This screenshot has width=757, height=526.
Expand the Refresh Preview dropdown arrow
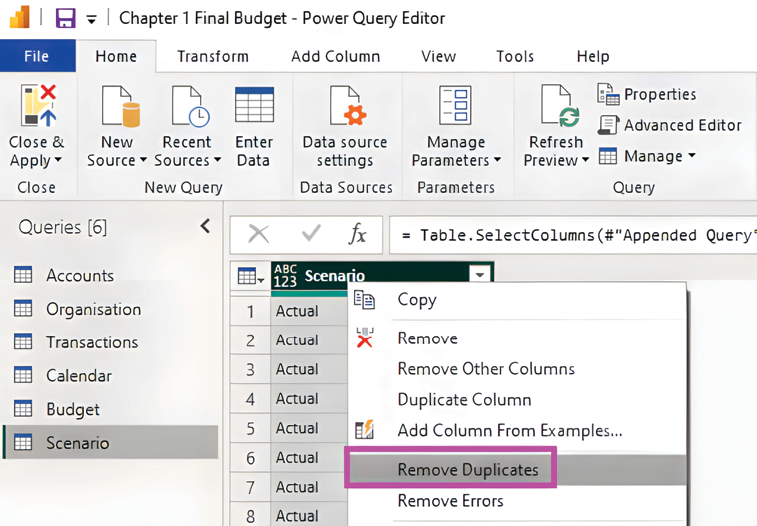tap(585, 159)
